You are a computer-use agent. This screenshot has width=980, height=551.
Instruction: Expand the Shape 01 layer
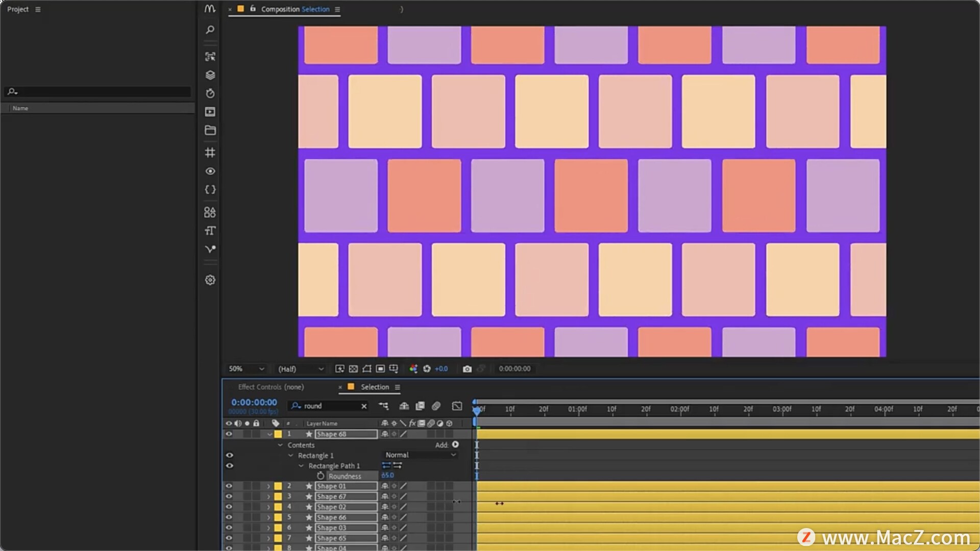[x=268, y=486]
